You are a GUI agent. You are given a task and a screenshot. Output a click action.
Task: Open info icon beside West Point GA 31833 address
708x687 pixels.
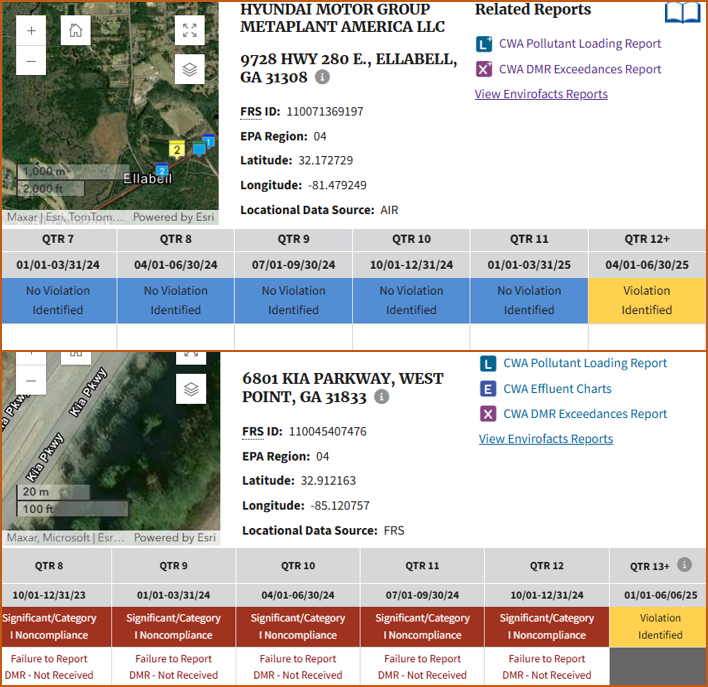click(x=382, y=397)
